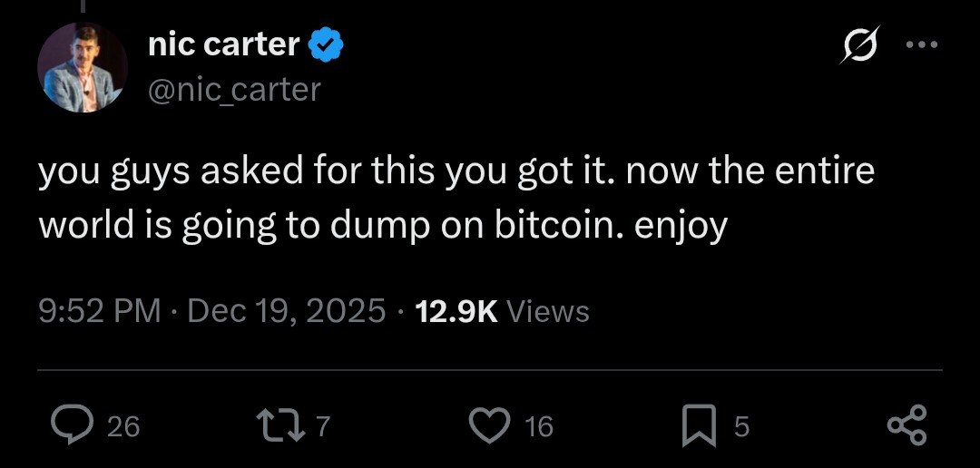Open the 12.9K Views analytics

coord(502,311)
